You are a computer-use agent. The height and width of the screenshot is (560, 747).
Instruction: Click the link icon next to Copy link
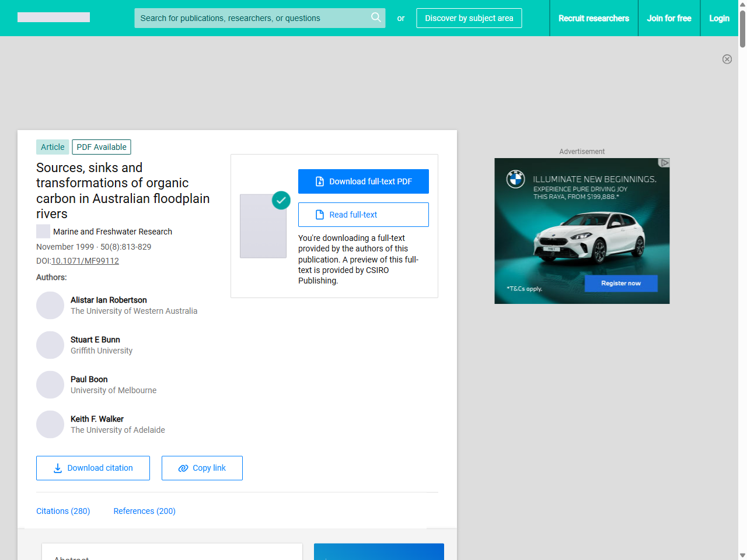click(x=184, y=468)
